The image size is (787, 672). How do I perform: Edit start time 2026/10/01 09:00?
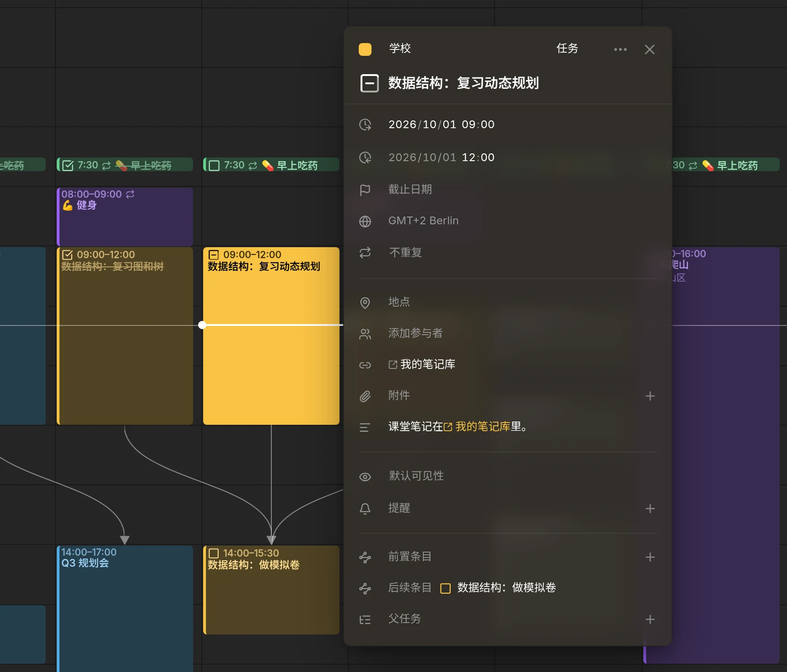click(x=442, y=125)
